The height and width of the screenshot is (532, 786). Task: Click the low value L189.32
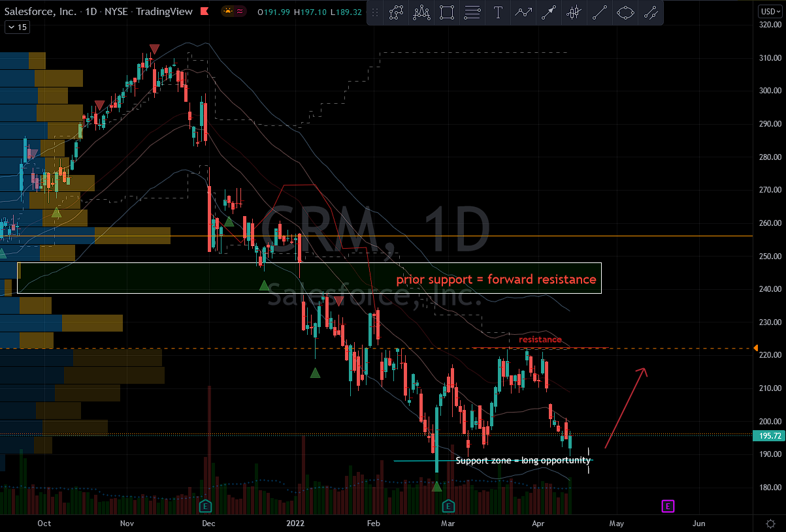click(x=346, y=11)
